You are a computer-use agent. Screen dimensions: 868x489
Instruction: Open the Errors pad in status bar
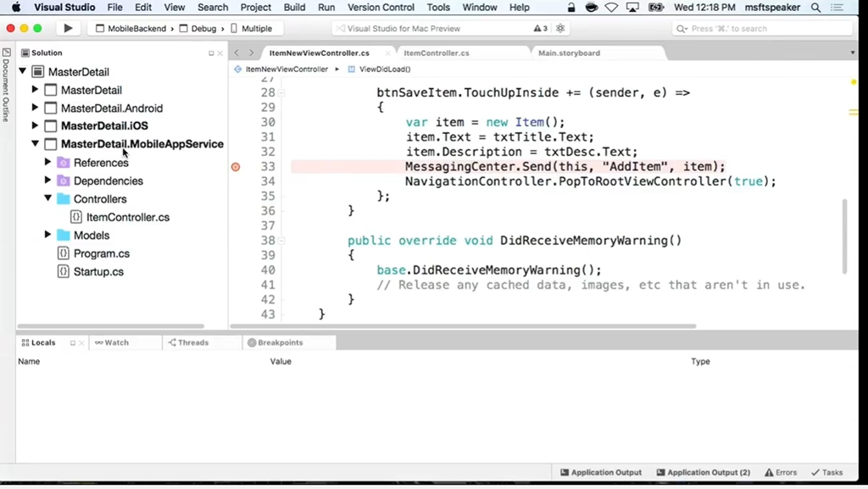[781, 472]
